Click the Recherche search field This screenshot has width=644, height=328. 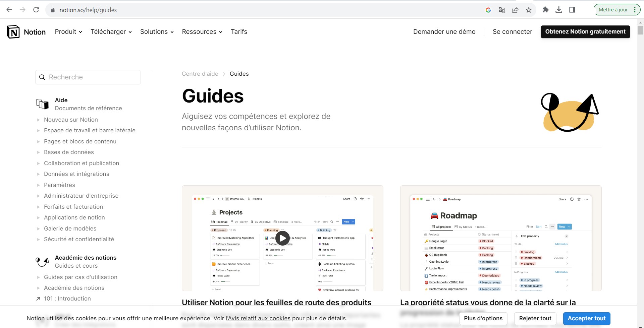point(88,77)
